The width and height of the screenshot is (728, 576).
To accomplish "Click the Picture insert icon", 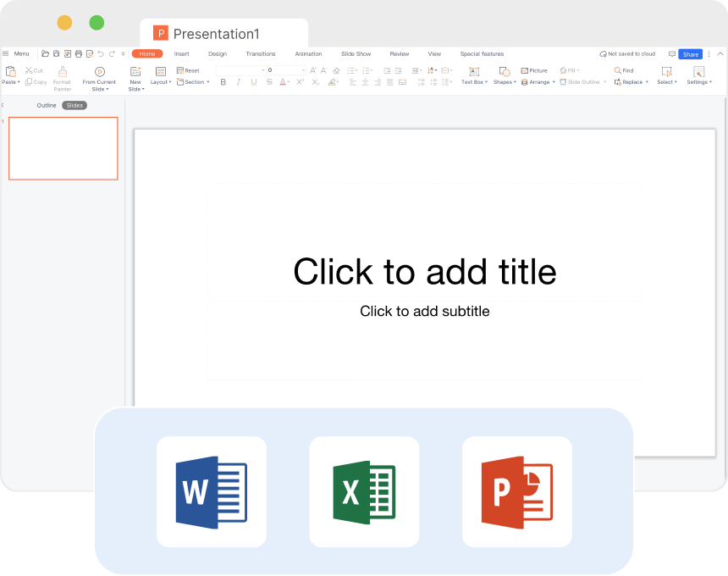I will click(x=525, y=70).
